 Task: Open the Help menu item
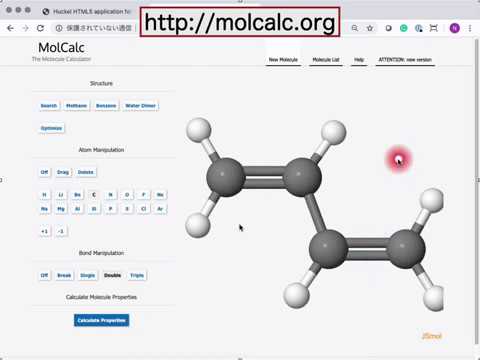click(x=359, y=60)
